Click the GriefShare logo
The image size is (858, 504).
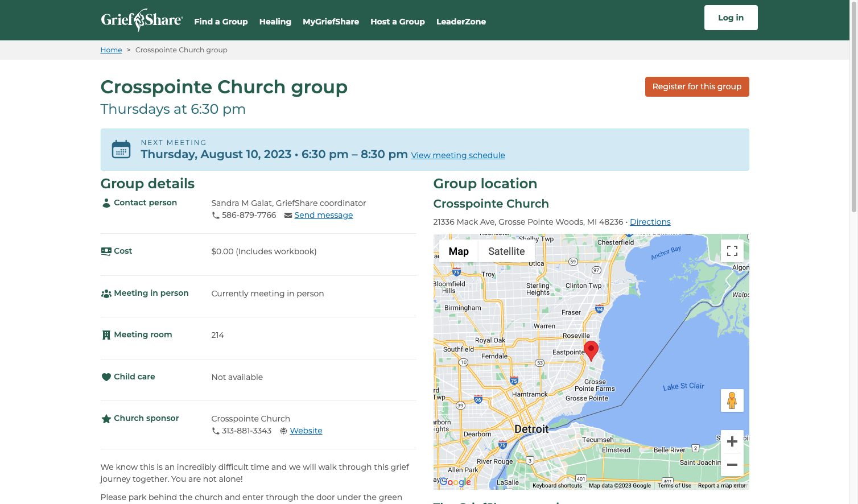coord(142,20)
